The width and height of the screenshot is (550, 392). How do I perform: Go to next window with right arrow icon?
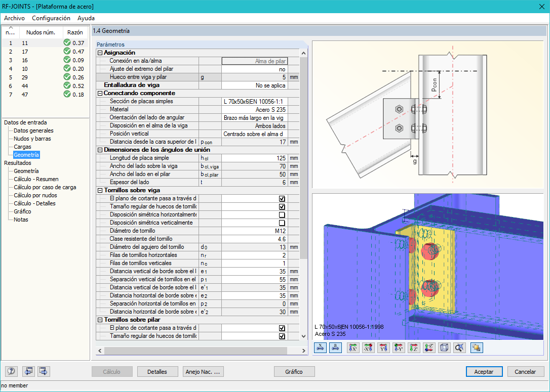(44, 371)
